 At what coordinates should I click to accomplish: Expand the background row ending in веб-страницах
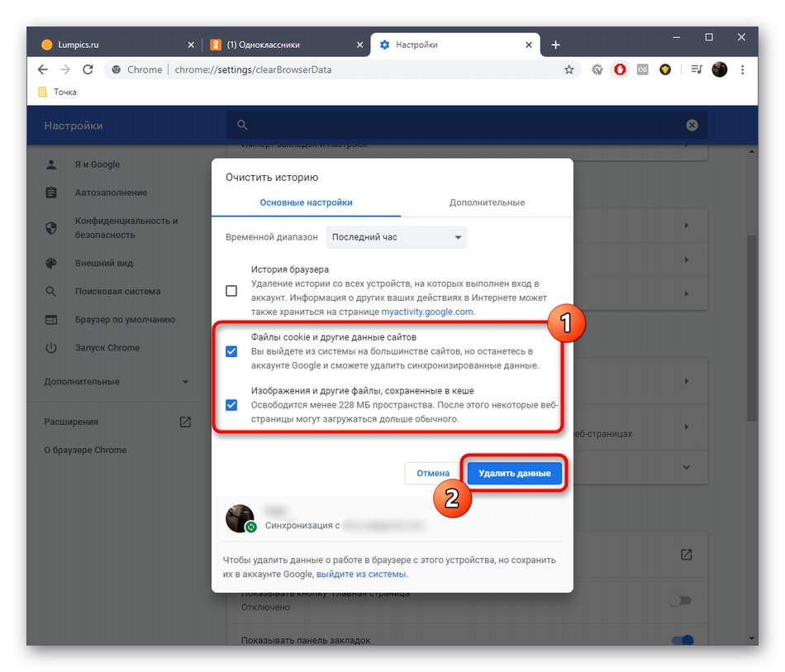(x=687, y=427)
